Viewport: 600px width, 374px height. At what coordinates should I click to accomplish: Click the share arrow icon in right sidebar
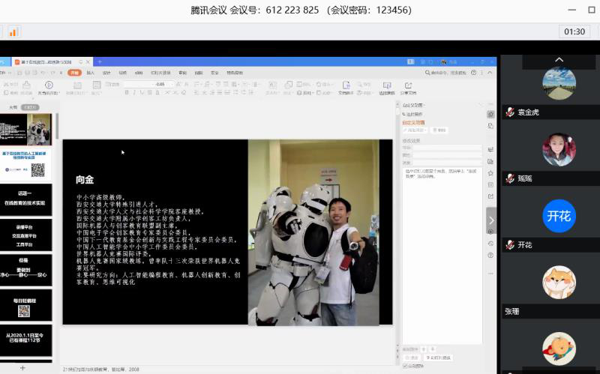point(491,196)
